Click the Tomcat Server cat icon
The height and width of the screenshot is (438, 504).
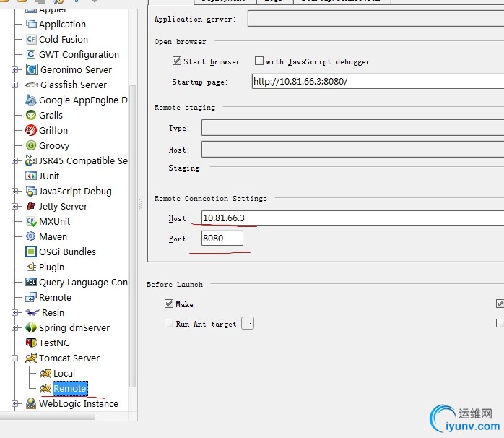tap(31, 358)
